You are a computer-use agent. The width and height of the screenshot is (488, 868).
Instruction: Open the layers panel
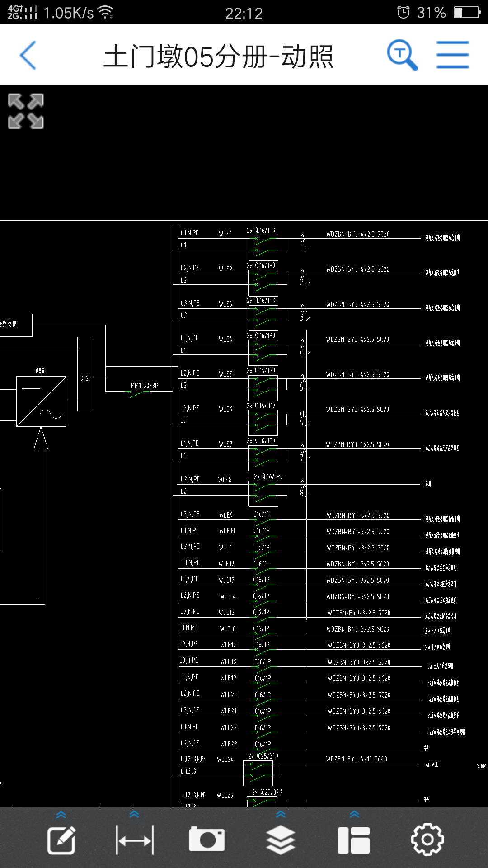[x=281, y=840]
